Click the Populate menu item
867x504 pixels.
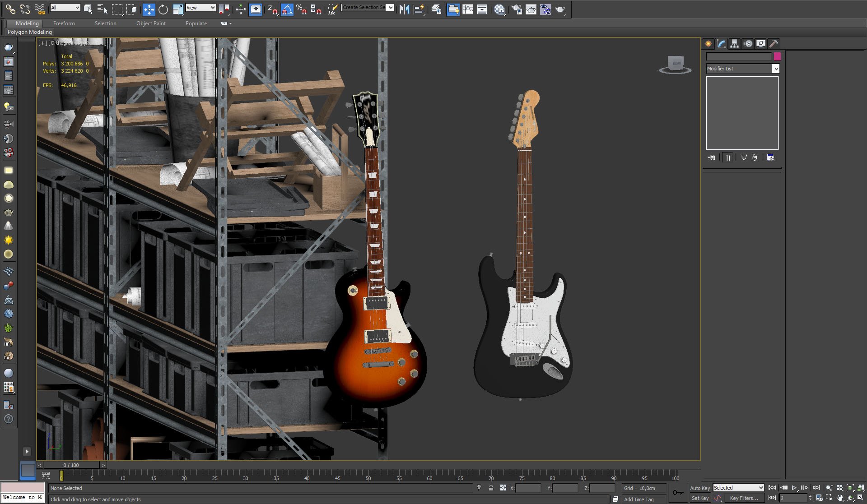tap(196, 23)
